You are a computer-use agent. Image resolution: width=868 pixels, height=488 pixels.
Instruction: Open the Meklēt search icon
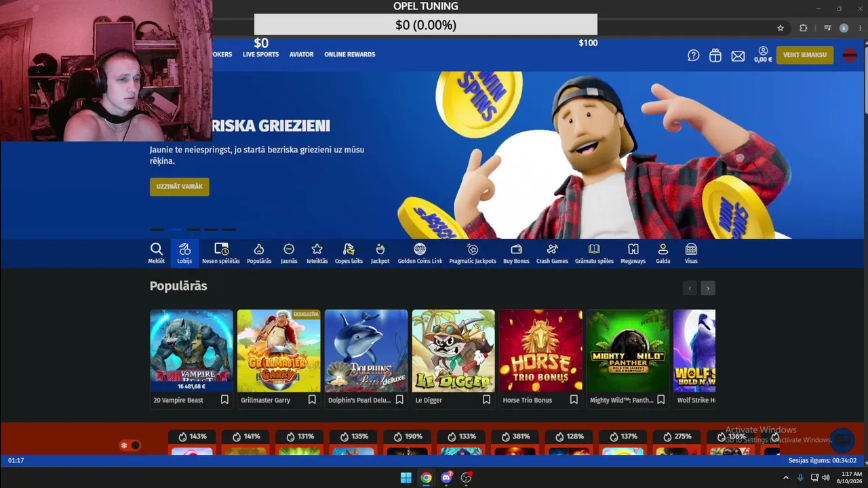coord(157,253)
